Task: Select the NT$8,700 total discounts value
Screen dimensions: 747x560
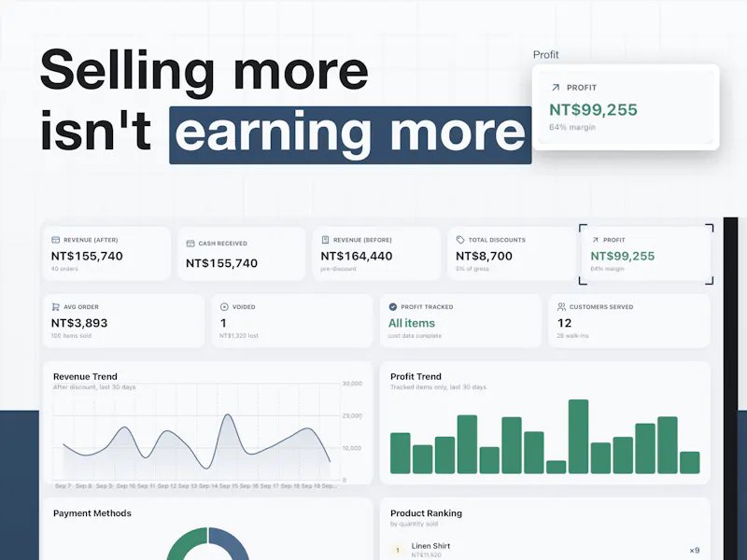Action: (484, 256)
